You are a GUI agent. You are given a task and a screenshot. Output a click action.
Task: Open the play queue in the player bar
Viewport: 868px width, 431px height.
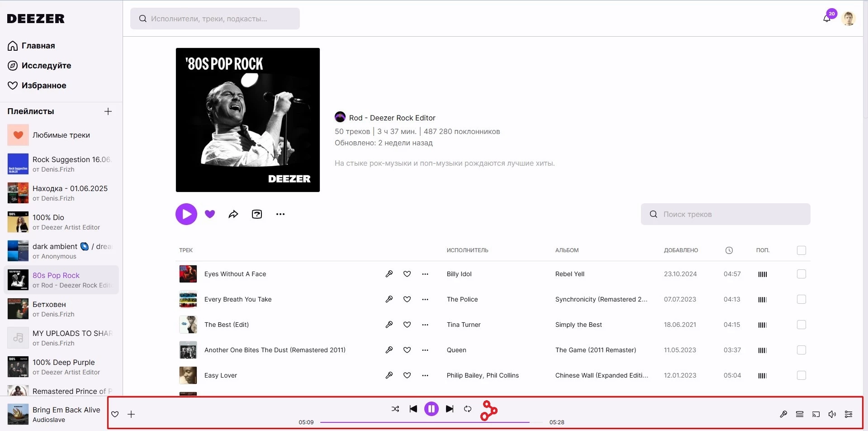tap(800, 414)
